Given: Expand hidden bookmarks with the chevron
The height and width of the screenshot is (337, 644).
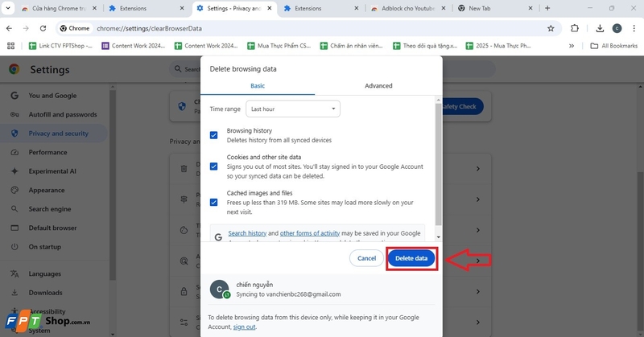Looking at the screenshot, I should click(572, 46).
